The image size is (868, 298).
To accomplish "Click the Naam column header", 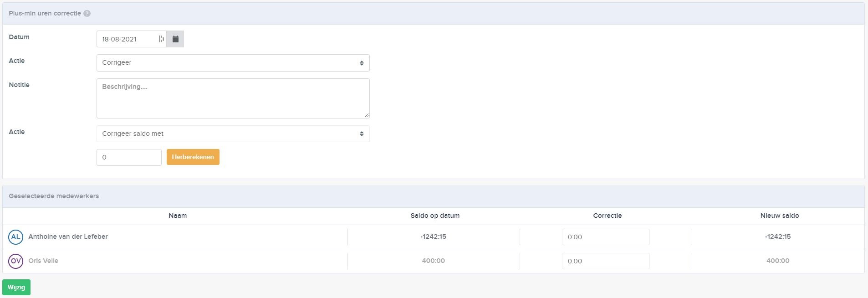I will 178,216.
